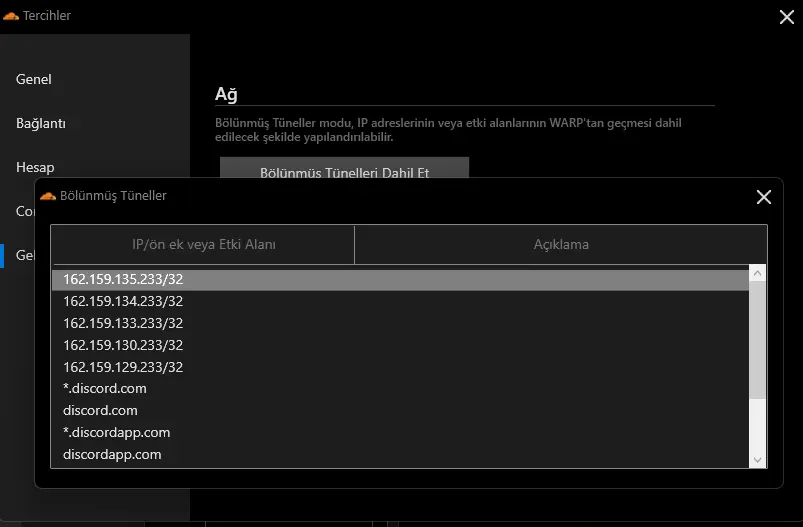Select the *.discordapp.com entry
Screen dimensions: 803x527
coord(400,433)
